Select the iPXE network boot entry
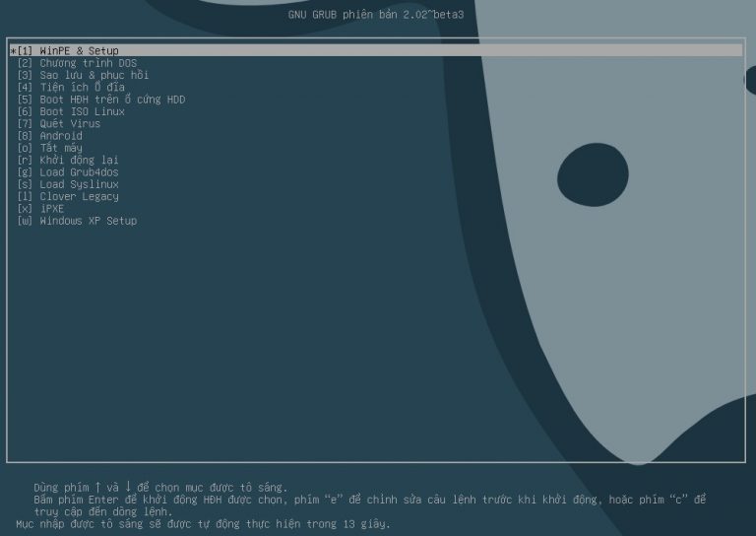756x536 pixels. click(51, 209)
